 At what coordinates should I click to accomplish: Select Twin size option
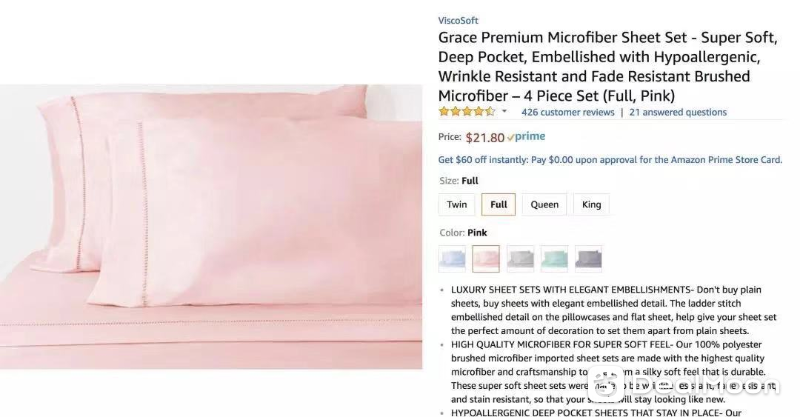[x=457, y=204]
